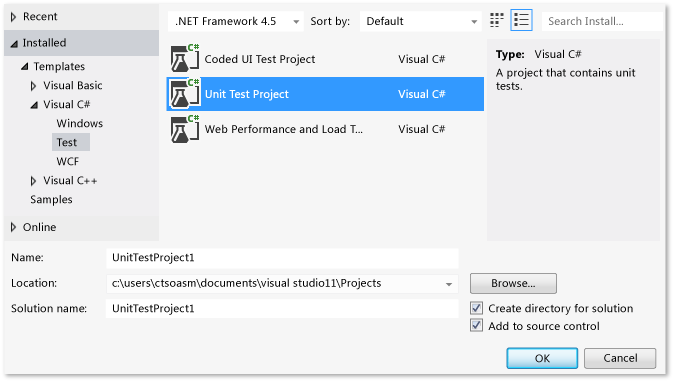
Task: Collapse the Templates tree node
Action: pos(25,67)
